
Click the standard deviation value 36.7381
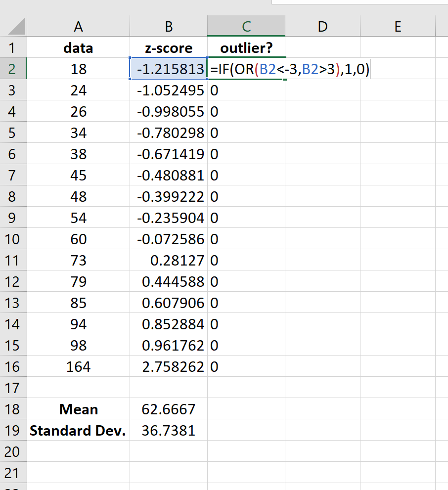[x=168, y=431]
